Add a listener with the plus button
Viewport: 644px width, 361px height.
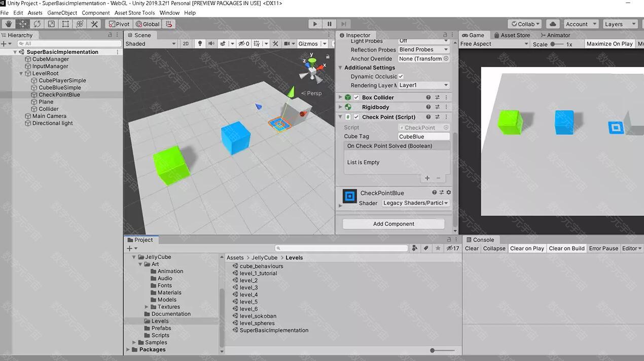tap(427, 178)
